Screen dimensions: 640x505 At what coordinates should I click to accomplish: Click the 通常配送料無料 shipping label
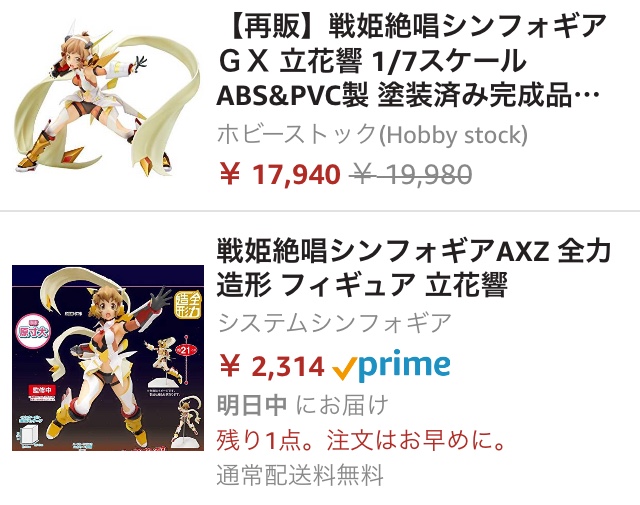(300, 475)
